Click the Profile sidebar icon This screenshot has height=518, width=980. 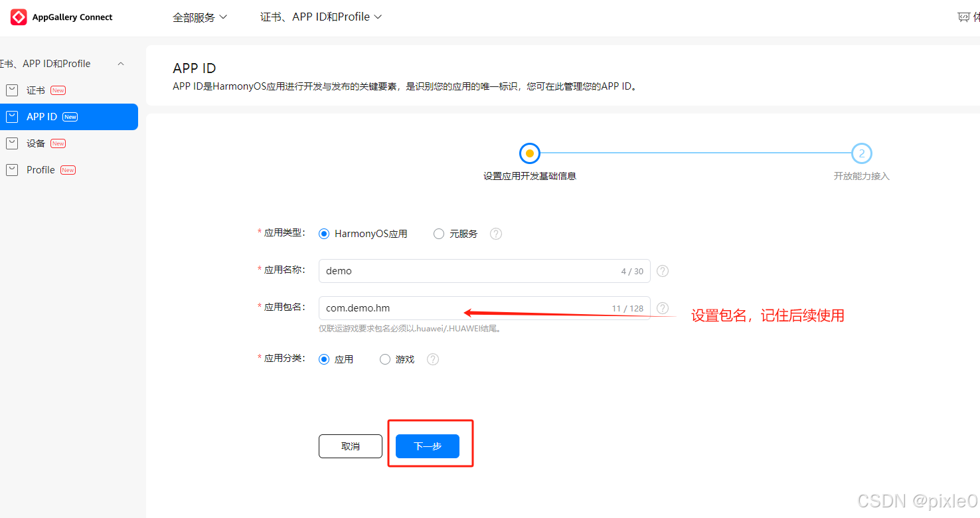(x=12, y=170)
